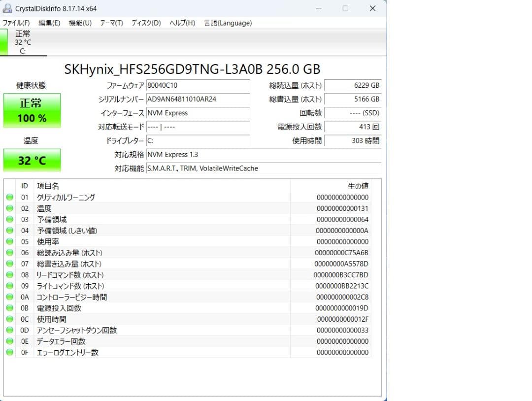Click green status dot beside クリティカルワーニング
The width and height of the screenshot is (532, 401).
click(x=10, y=197)
